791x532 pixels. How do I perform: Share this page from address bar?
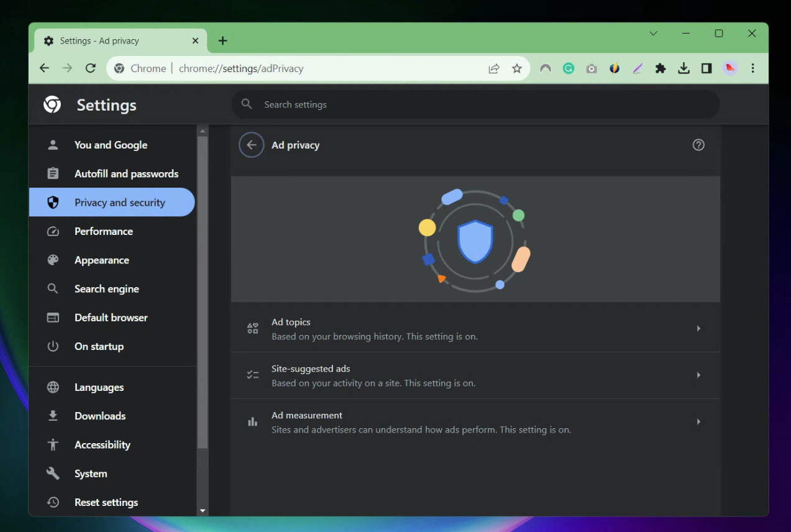[494, 68]
